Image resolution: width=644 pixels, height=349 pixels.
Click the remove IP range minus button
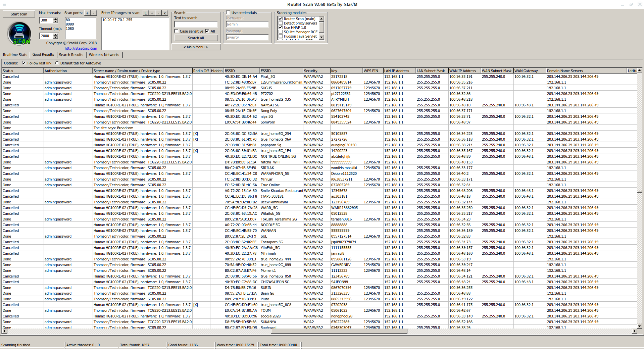[158, 13]
